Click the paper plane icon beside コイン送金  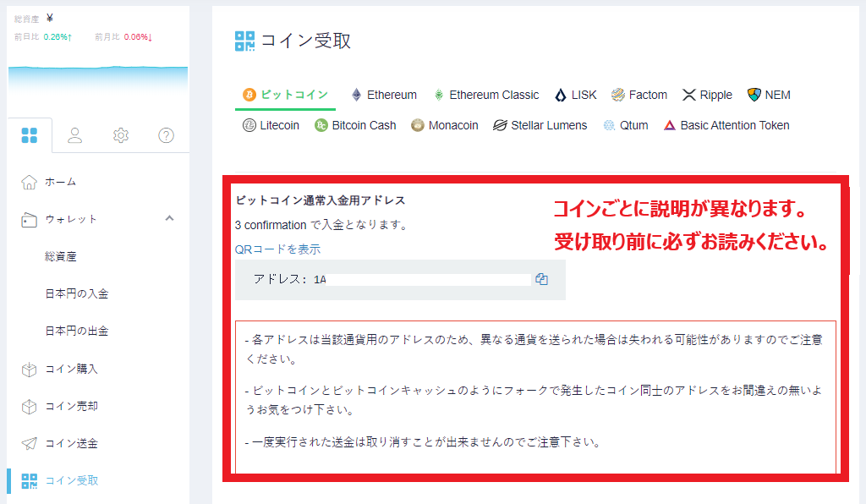coord(30,443)
